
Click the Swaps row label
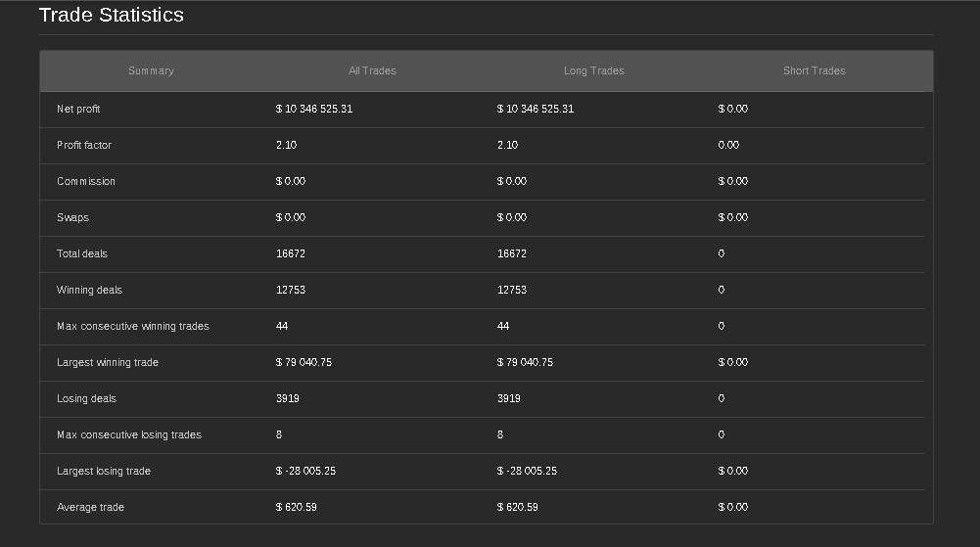(x=72, y=217)
